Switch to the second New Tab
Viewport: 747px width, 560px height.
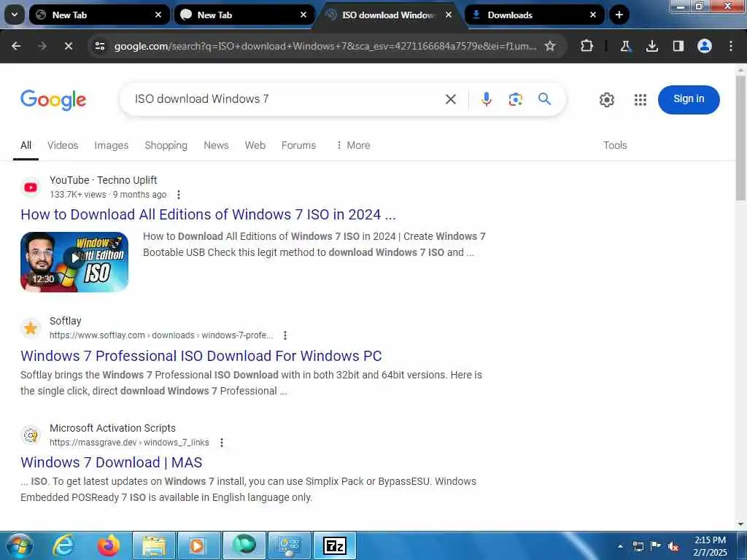tap(244, 15)
